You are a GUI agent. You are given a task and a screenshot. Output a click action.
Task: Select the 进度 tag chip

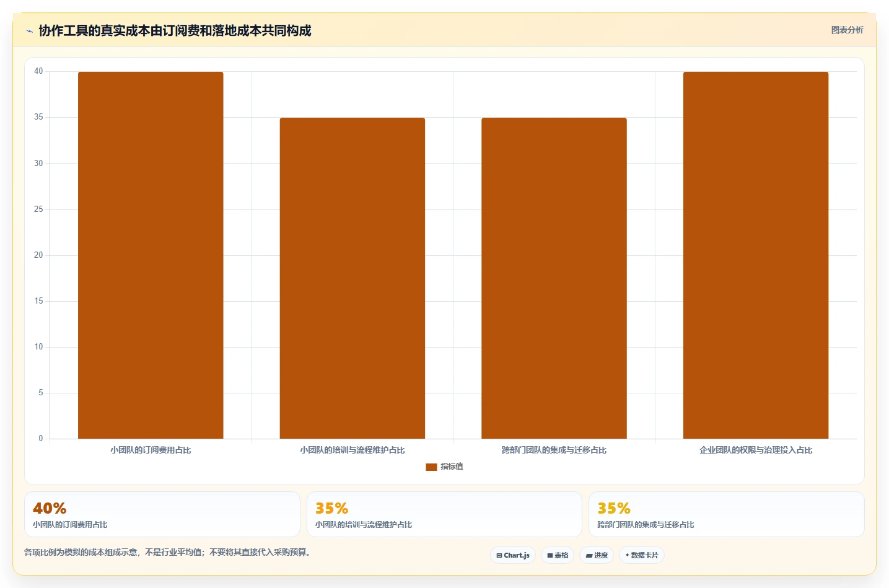pos(597,555)
